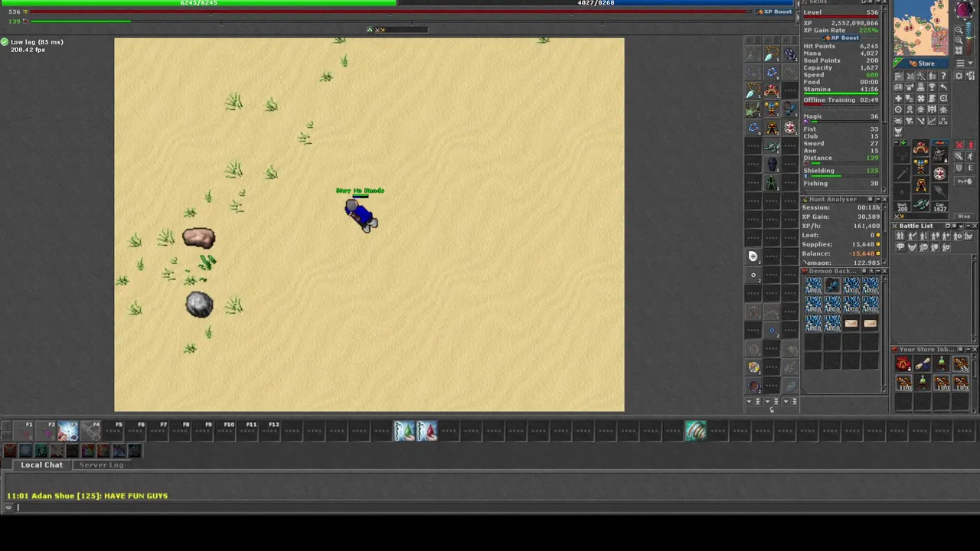
Task: Toggle the running-figure chase mode
Action: pos(971,156)
